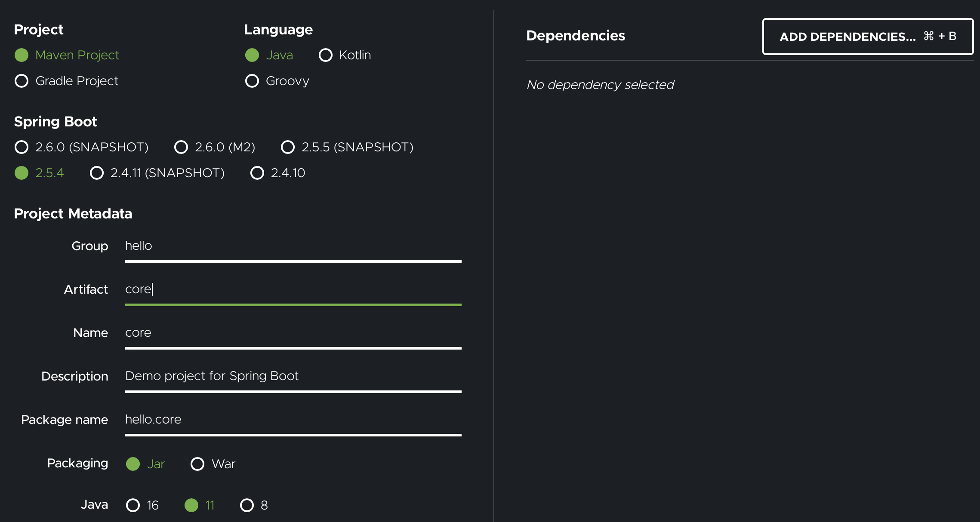Screen dimensions: 980x522
Task: Edit the Name input field
Action: (293, 333)
